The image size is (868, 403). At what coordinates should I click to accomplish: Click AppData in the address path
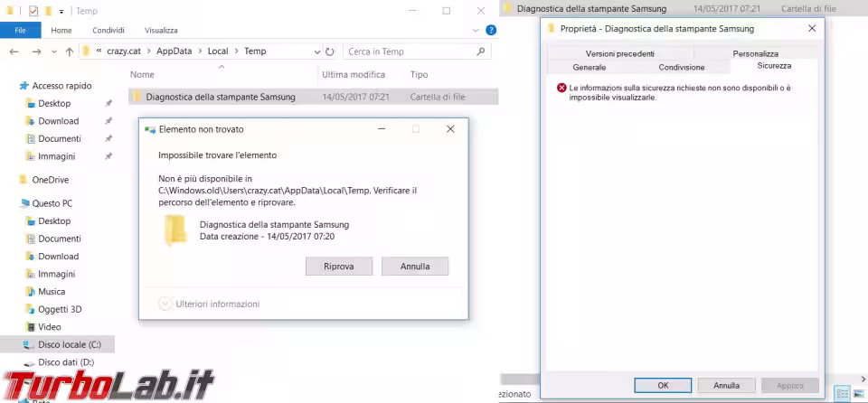tap(174, 51)
